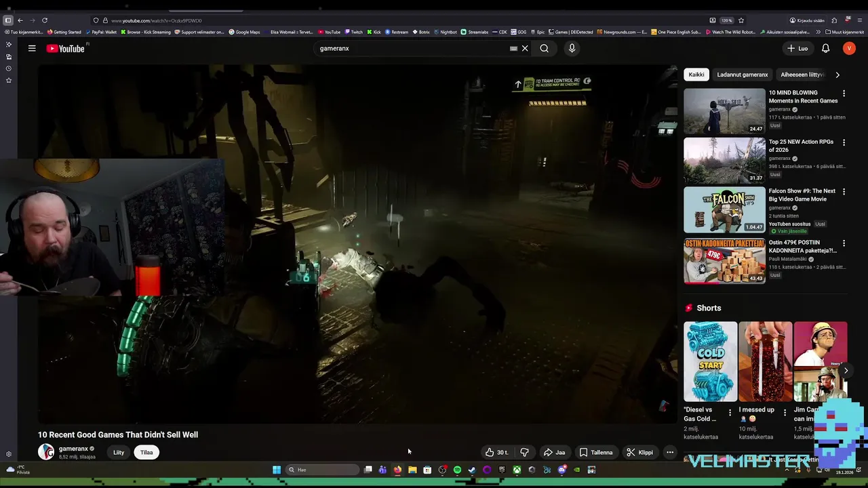The width and height of the screenshot is (868, 488).
Task: Open Xbox app from taskbar
Action: pyautogui.click(x=517, y=470)
